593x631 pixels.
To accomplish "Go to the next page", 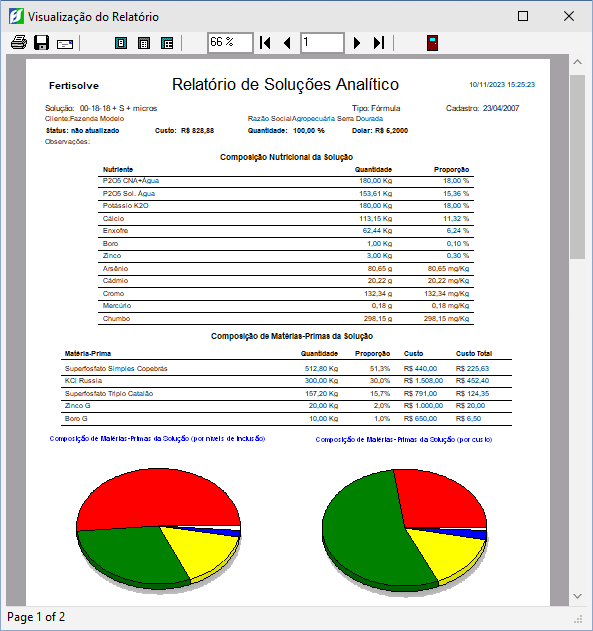I will coord(356,42).
